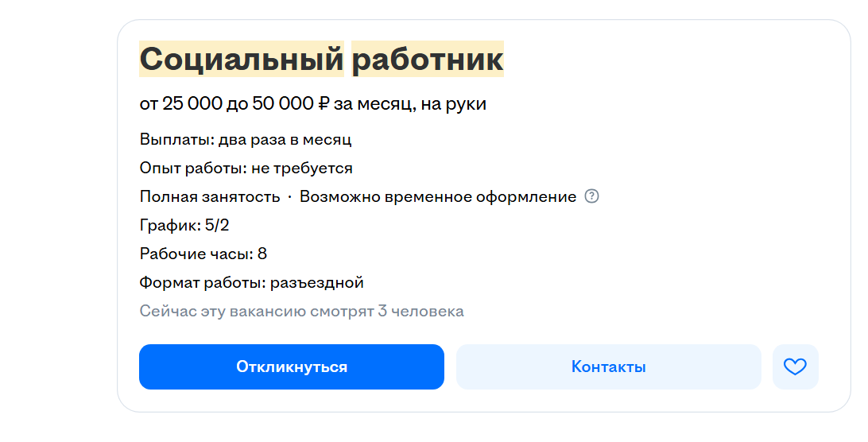The image size is (868, 442).
Task: Select the Полная занятость label
Action: click(210, 196)
